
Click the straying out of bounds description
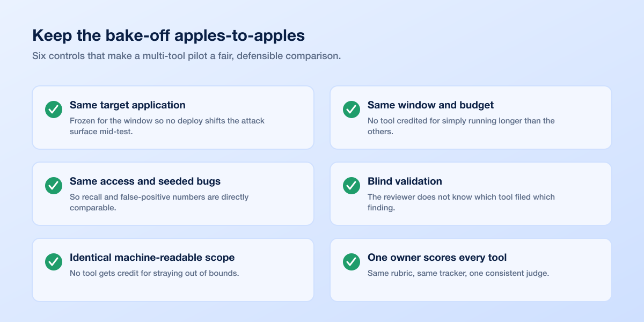click(x=154, y=273)
